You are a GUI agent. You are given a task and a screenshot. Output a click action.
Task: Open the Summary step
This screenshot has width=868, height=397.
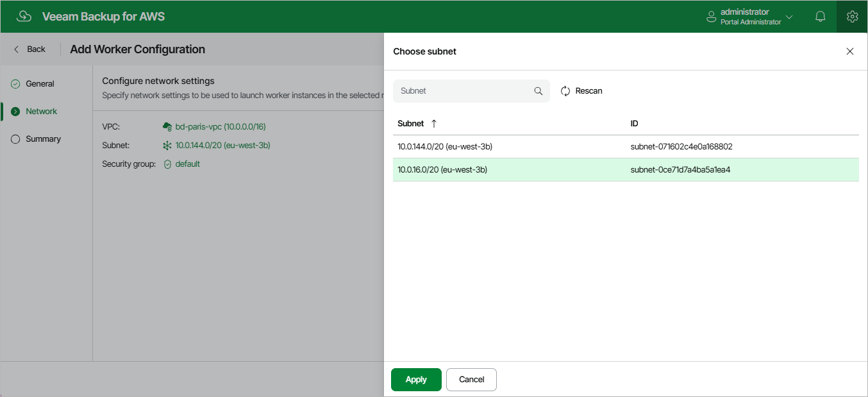(43, 139)
